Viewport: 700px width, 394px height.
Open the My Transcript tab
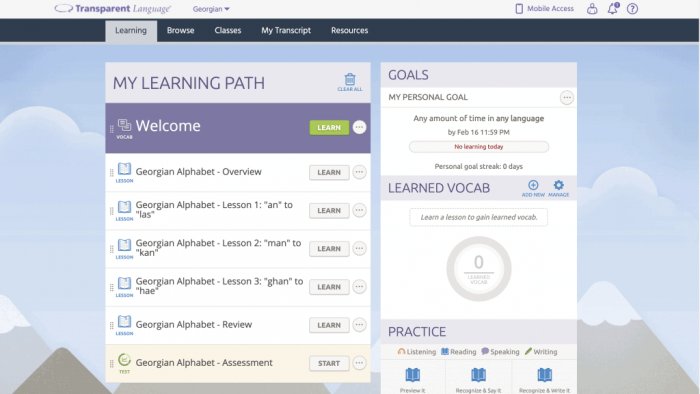tap(286, 30)
